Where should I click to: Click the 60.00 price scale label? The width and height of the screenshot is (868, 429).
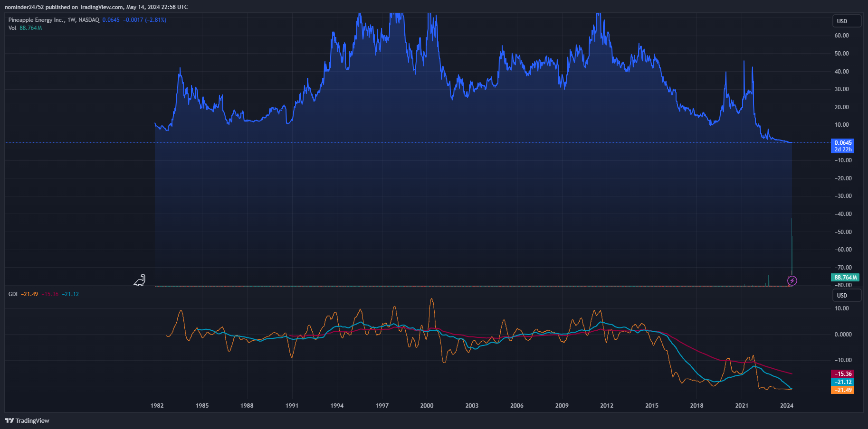(842, 36)
